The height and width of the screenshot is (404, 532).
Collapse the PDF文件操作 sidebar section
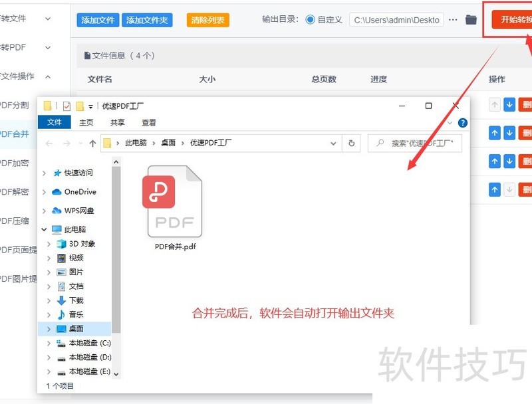[48, 76]
